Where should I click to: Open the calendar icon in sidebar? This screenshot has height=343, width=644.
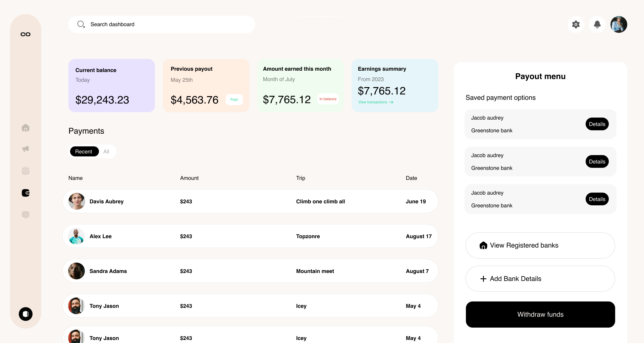tap(25, 171)
